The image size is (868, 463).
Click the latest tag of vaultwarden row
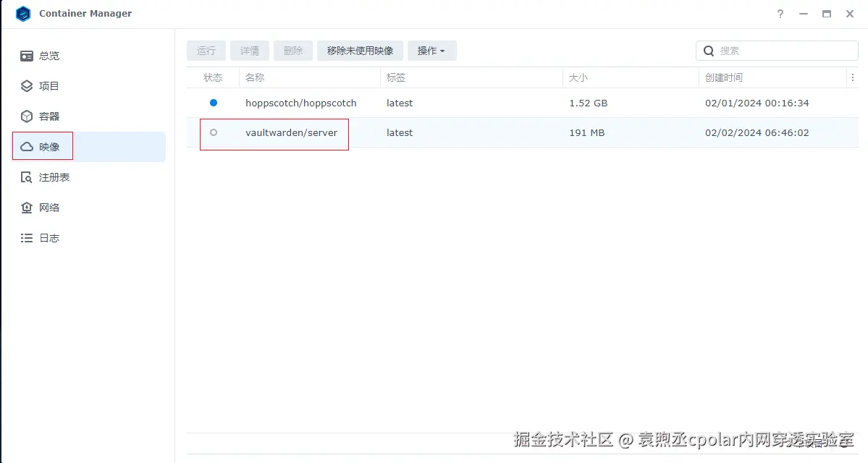pyautogui.click(x=400, y=133)
